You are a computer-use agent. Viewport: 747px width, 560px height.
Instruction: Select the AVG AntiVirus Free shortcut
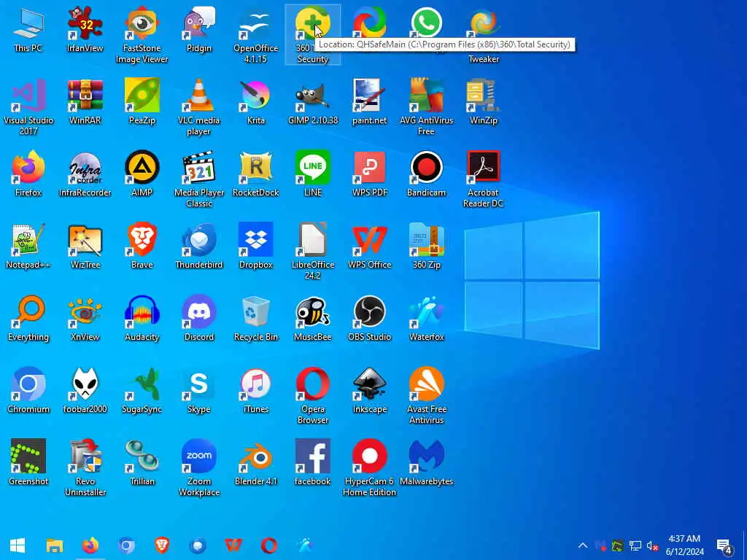426,107
